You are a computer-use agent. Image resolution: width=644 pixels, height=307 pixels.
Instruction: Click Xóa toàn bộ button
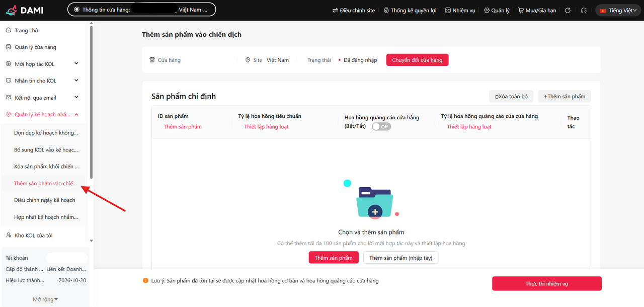[x=511, y=96]
